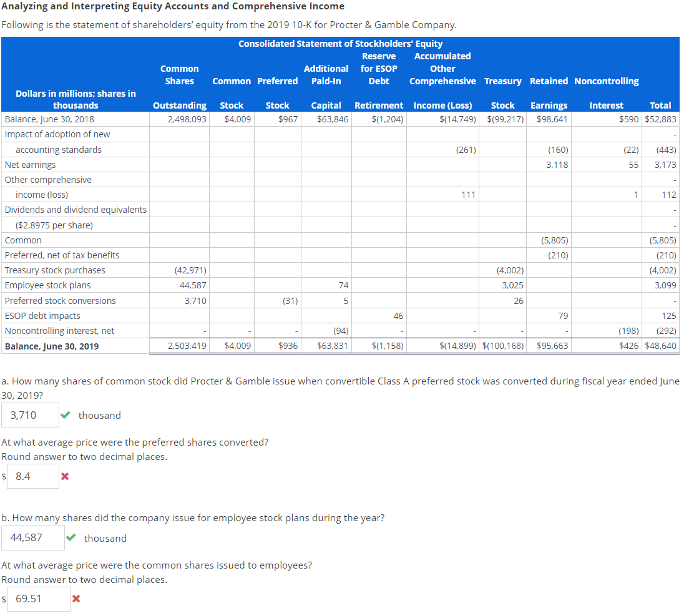The width and height of the screenshot is (689, 616).
Task: Click the green checkmark beside 44,587
Action: [70, 537]
